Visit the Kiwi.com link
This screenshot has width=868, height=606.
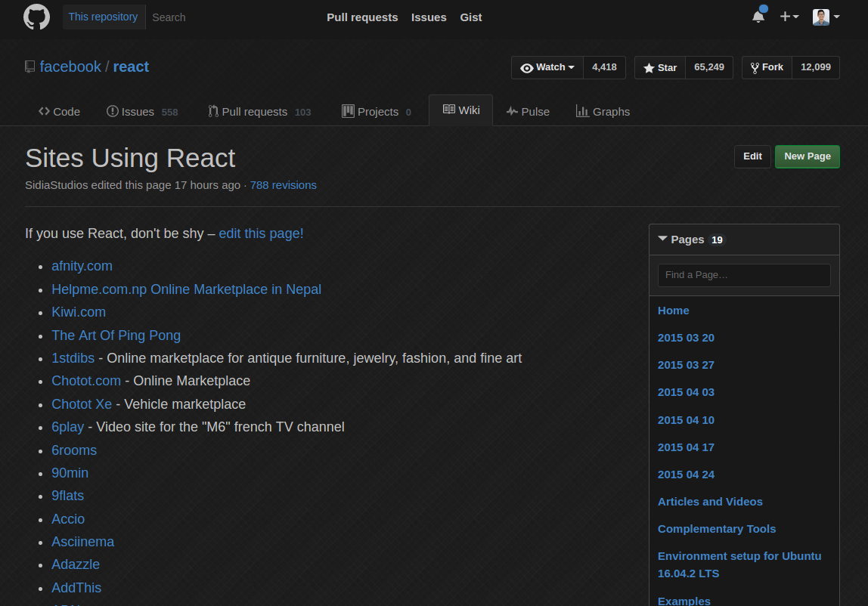tap(79, 312)
